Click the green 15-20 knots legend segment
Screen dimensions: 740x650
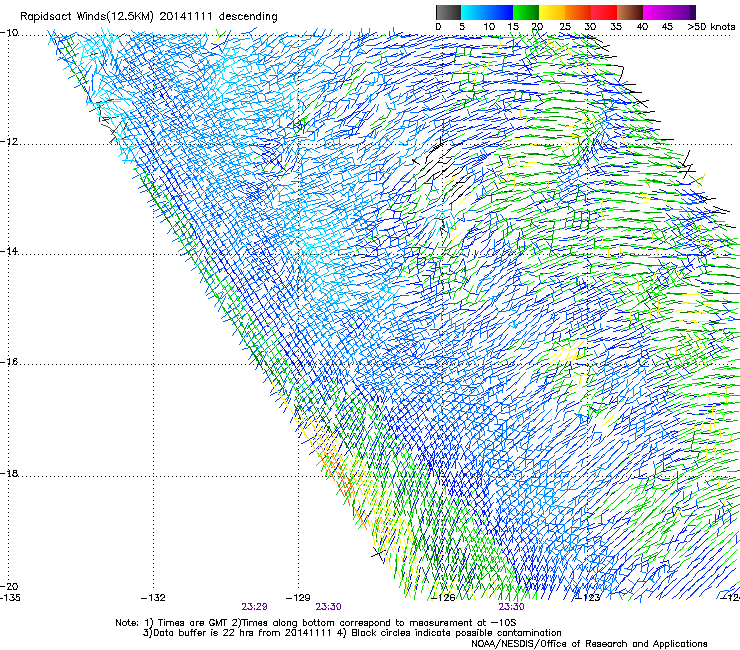point(526,12)
